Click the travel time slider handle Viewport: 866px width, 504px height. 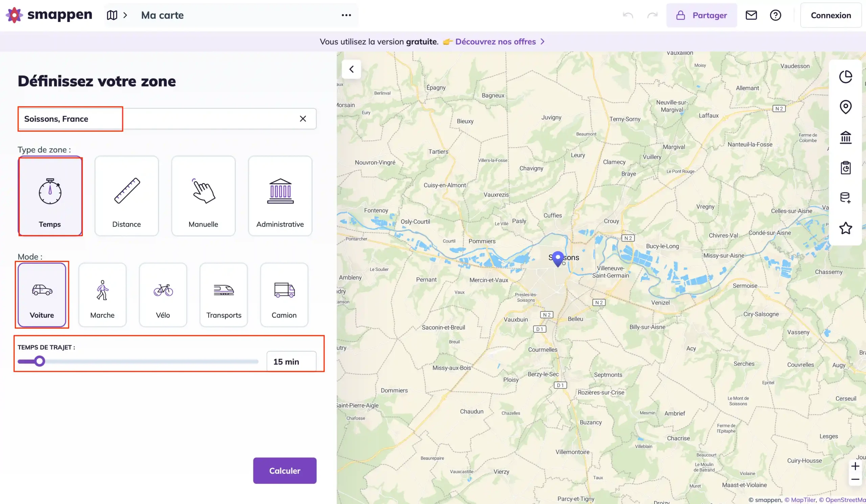(40, 361)
